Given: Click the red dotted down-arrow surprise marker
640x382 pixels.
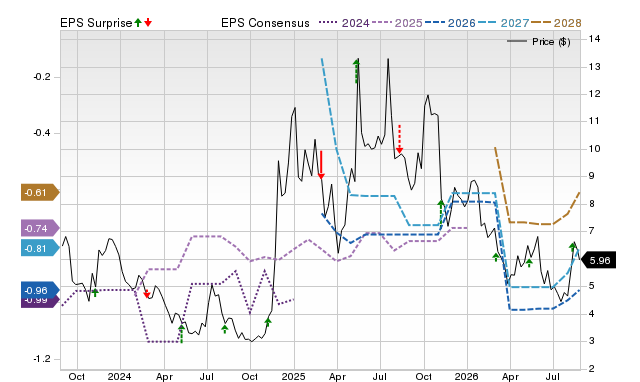Looking at the screenshot, I should [400, 139].
